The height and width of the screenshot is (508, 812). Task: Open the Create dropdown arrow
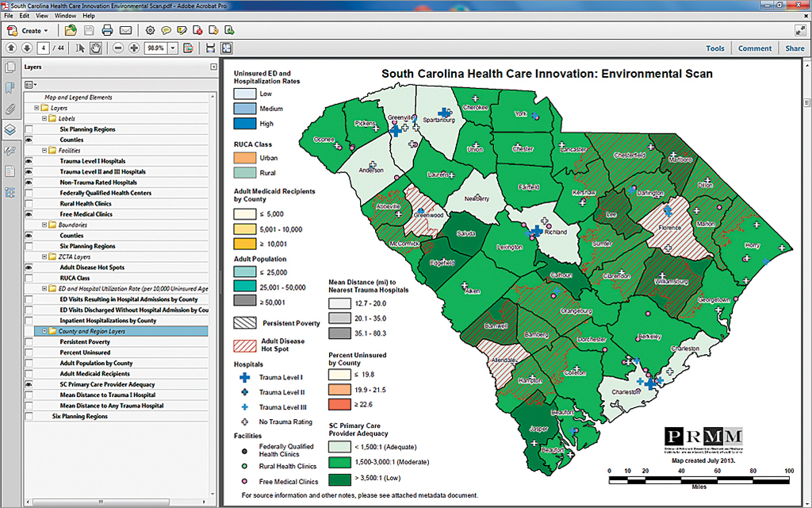(46, 31)
